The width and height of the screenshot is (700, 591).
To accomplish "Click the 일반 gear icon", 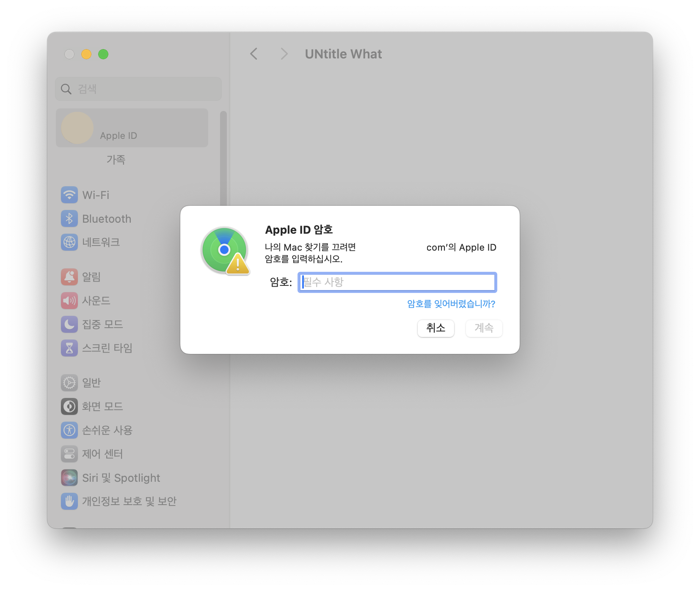I will (69, 383).
